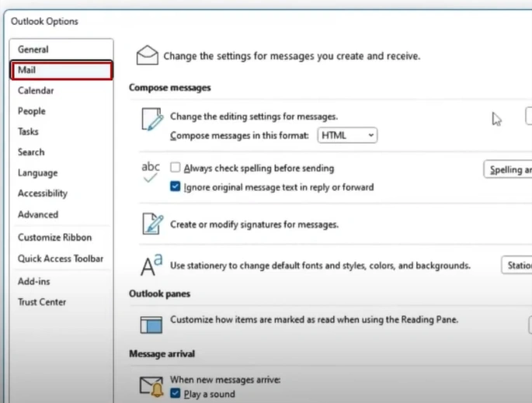Open the message format HTML dropdown
Screen dimensions: 532x403
(x=347, y=135)
